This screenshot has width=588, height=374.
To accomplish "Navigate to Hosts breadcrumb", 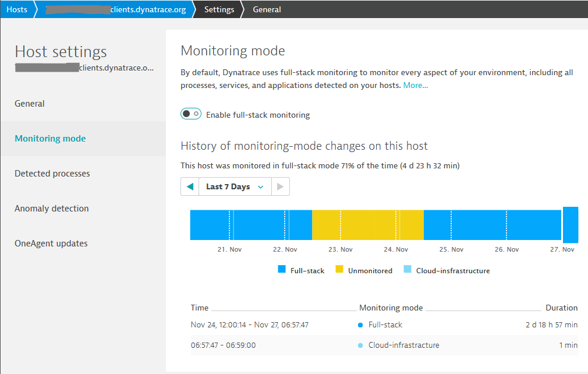I will [17, 9].
